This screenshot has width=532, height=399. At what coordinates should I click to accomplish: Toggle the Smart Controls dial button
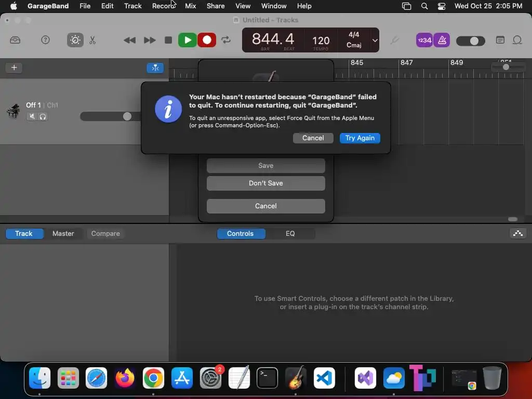75,40
